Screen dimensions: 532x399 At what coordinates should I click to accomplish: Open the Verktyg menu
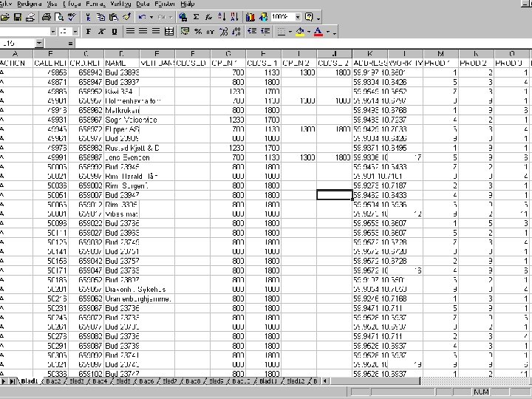pos(120,4)
